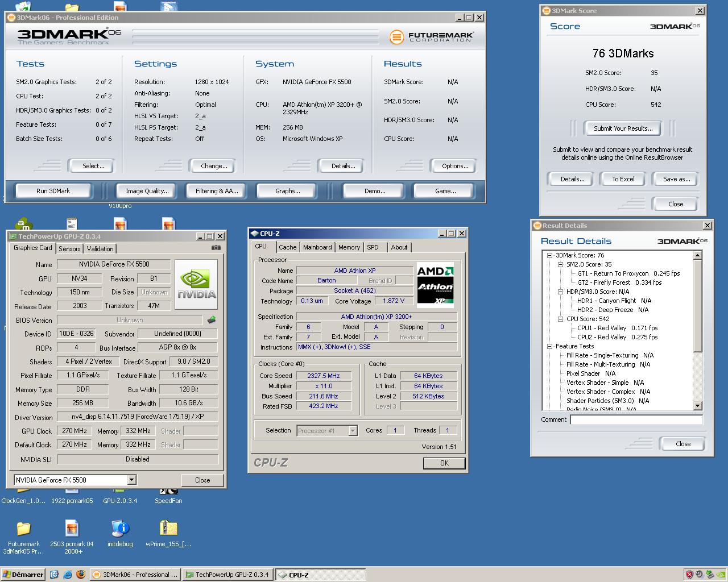Image resolution: width=728 pixels, height=582 pixels.
Task: Click the Result Details scrollbar down arrow
Action: [x=698, y=406]
